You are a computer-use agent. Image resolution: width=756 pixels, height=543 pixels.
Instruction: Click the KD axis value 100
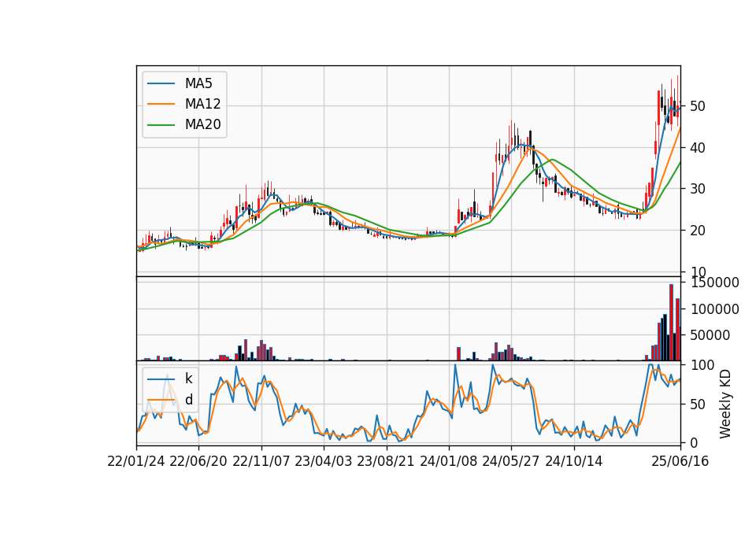[x=702, y=365]
